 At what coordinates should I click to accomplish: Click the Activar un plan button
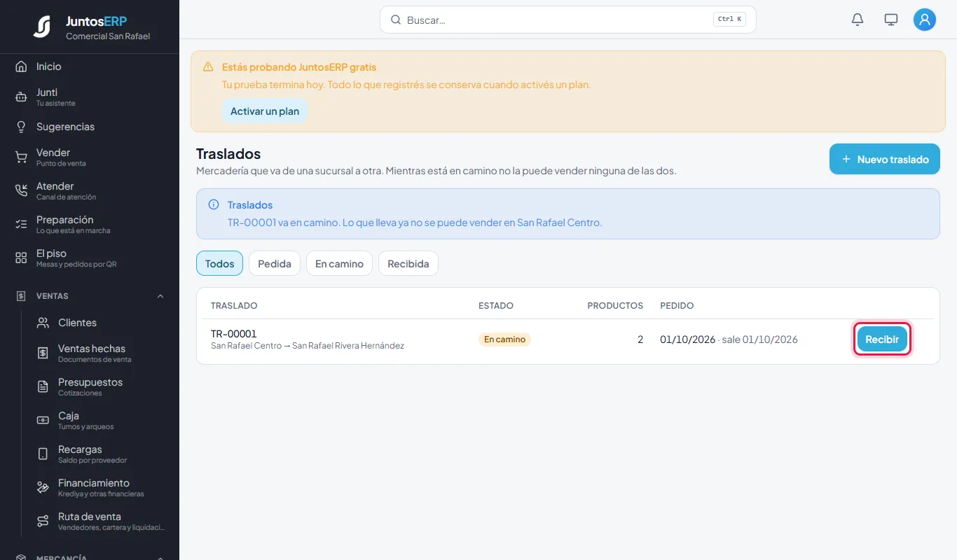265,111
